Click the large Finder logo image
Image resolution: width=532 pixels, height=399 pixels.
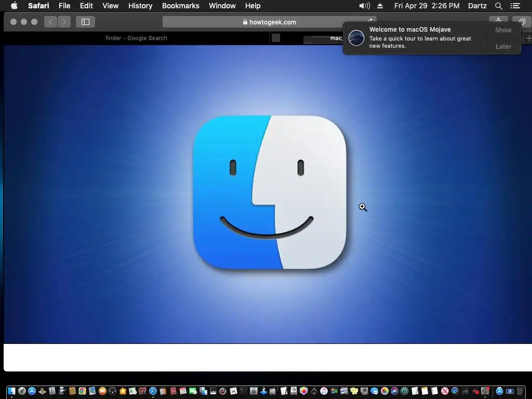(270, 192)
